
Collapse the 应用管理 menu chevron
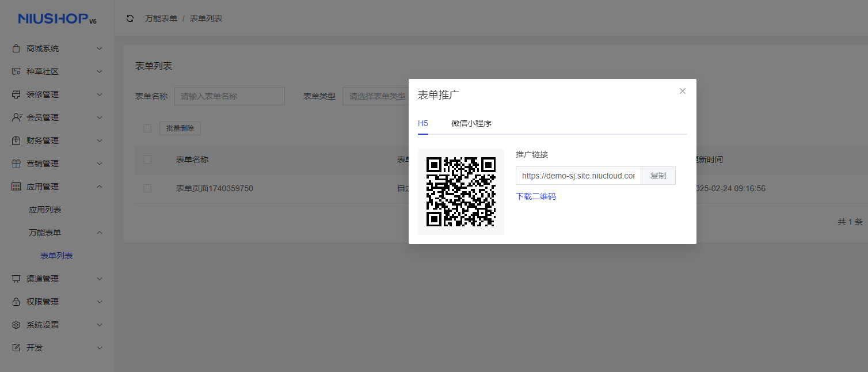pyautogui.click(x=100, y=187)
